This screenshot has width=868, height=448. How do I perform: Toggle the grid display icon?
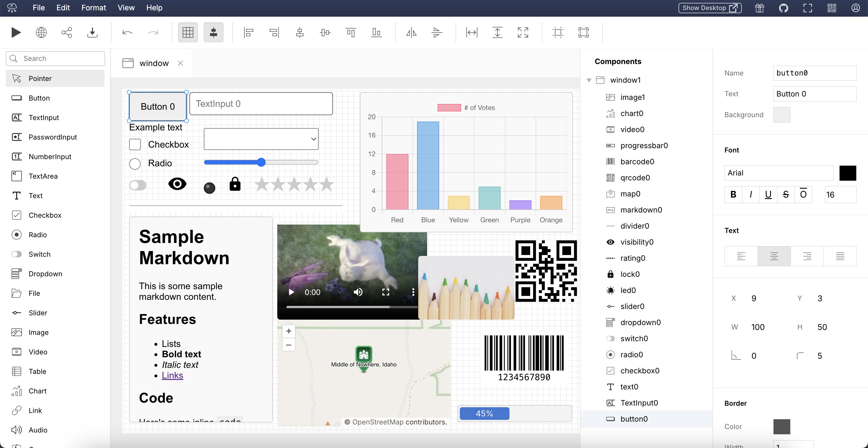coord(188,32)
